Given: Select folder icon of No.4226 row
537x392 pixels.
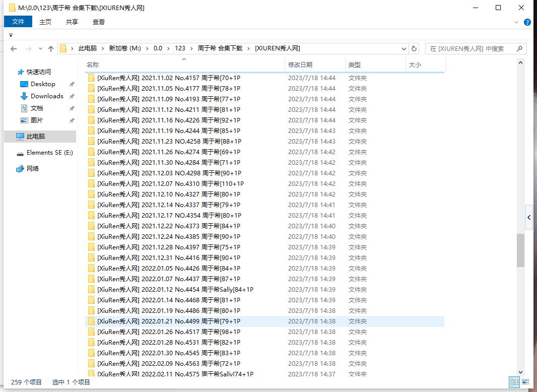Looking at the screenshot, I should click(91, 120).
